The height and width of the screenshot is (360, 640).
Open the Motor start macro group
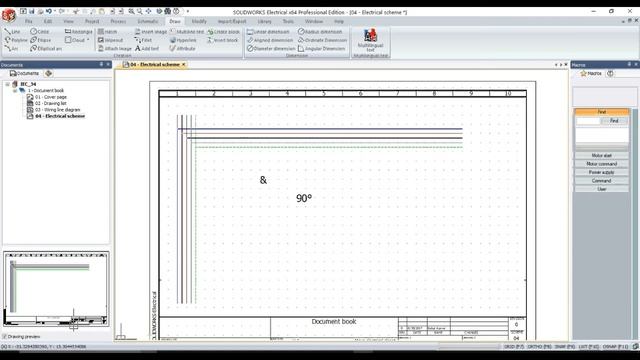click(601, 156)
